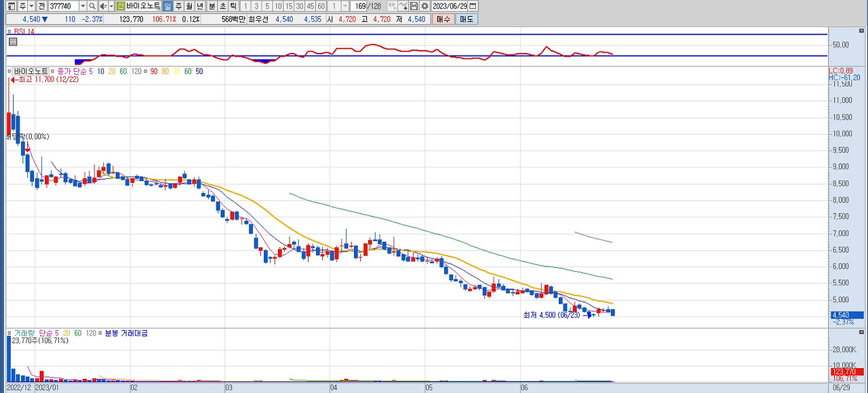The width and height of the screenshot is (868, 393).
Task: Expand the stock code history dropdown
Action: point(83,6)
